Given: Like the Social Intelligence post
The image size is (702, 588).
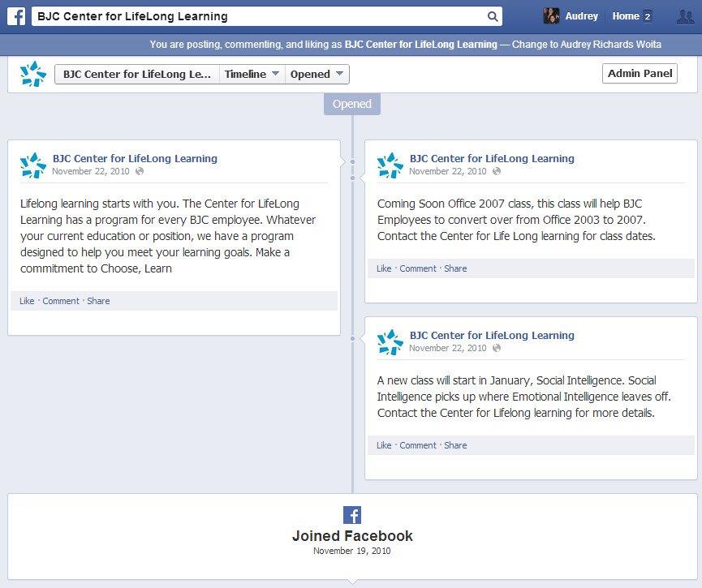Looking at the screenshot, I should click(384, 445).
